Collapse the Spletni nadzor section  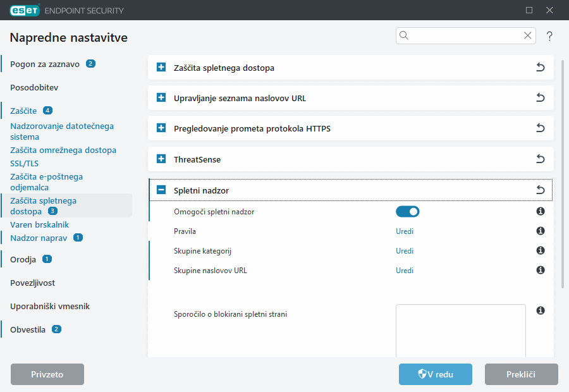point(161,190)
